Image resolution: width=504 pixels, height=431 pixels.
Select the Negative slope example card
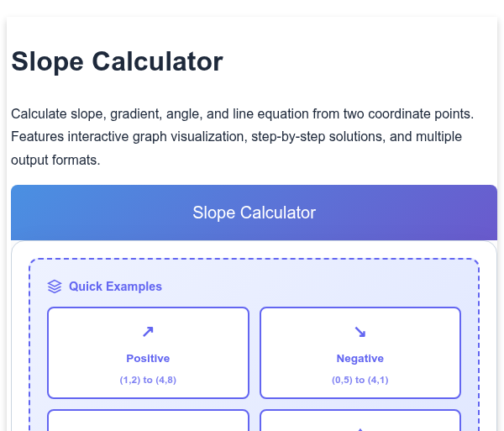360,353
